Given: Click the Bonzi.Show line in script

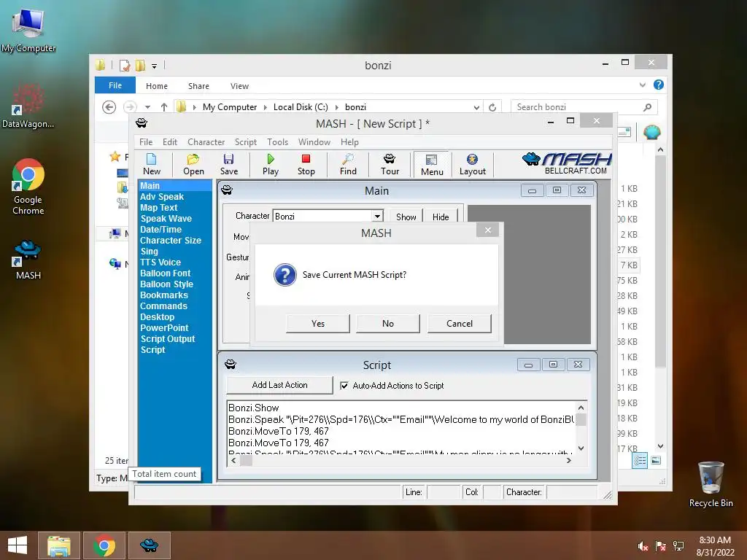Looking at the screenshot, I should point(253,408).
